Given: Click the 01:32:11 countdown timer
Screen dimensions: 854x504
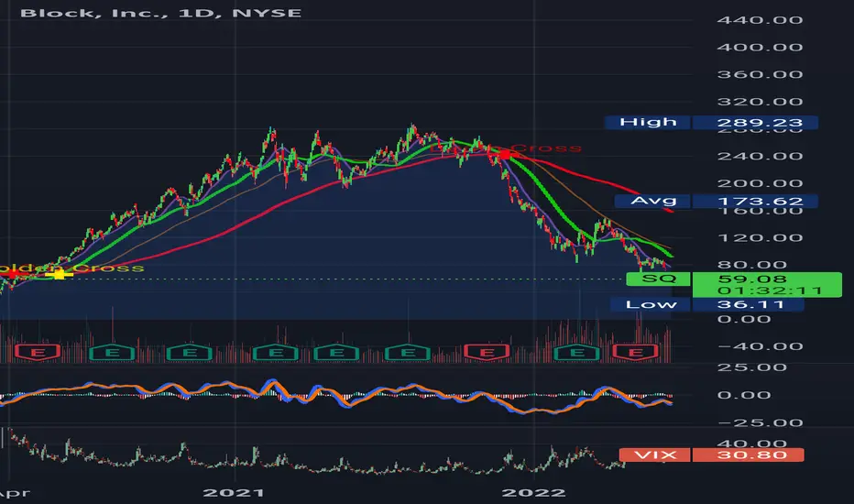Looking at the screenshot, I should (x=769, y=291).
